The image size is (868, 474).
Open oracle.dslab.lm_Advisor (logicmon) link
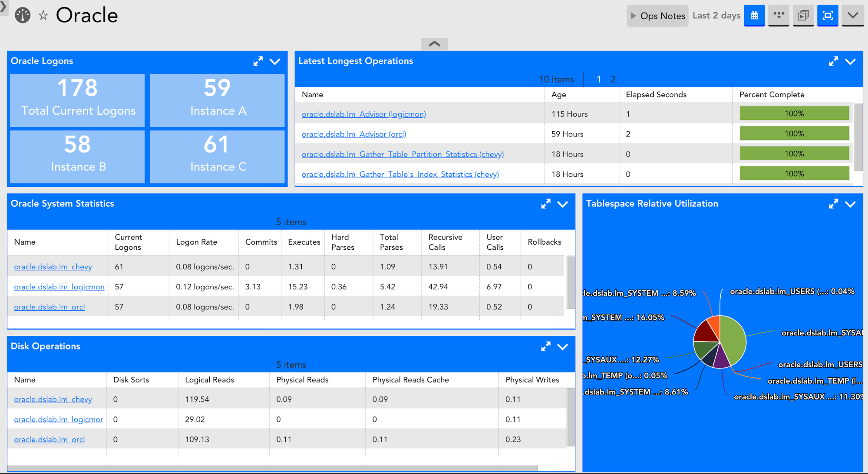[363, 114]
